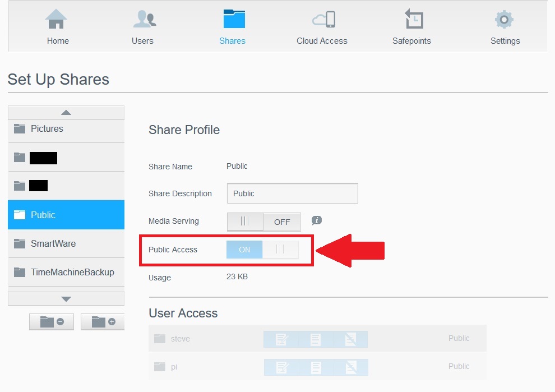Go to Safepoints tab label
Screen dimensions: 555x392
[411, 41]
